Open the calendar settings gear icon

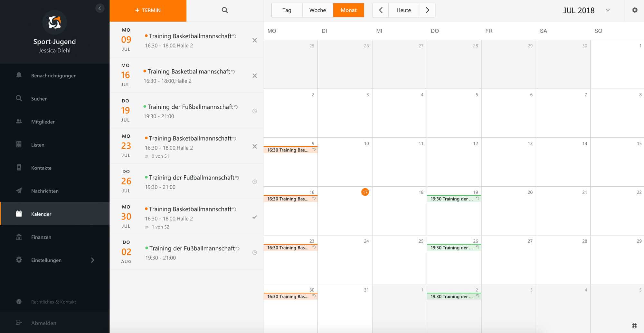click(635, 10)
